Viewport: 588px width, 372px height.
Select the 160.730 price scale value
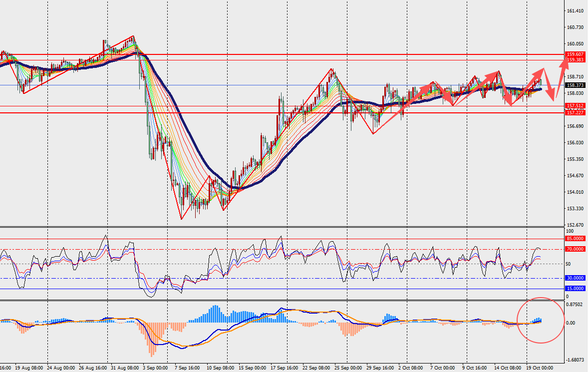(x=575, y=27)
